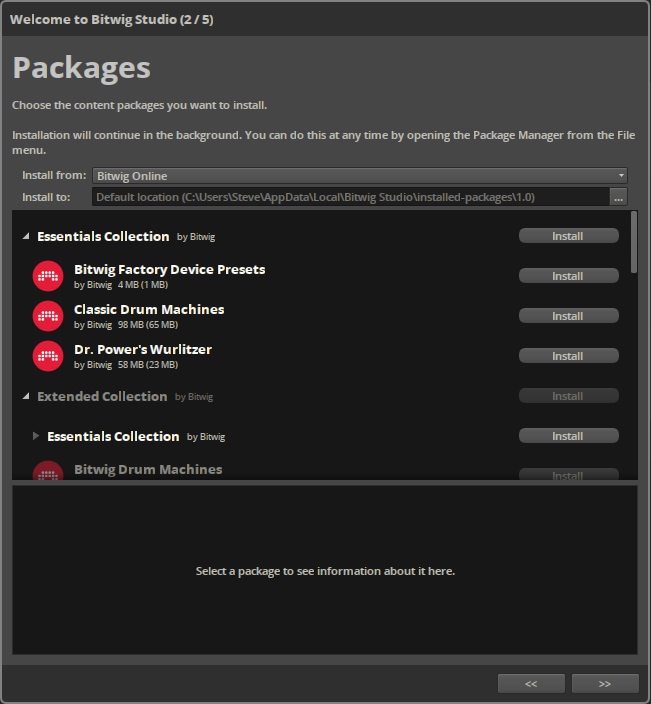Click the Install to location field
This screenshot has height=704, width=651.
click(351, 197)
